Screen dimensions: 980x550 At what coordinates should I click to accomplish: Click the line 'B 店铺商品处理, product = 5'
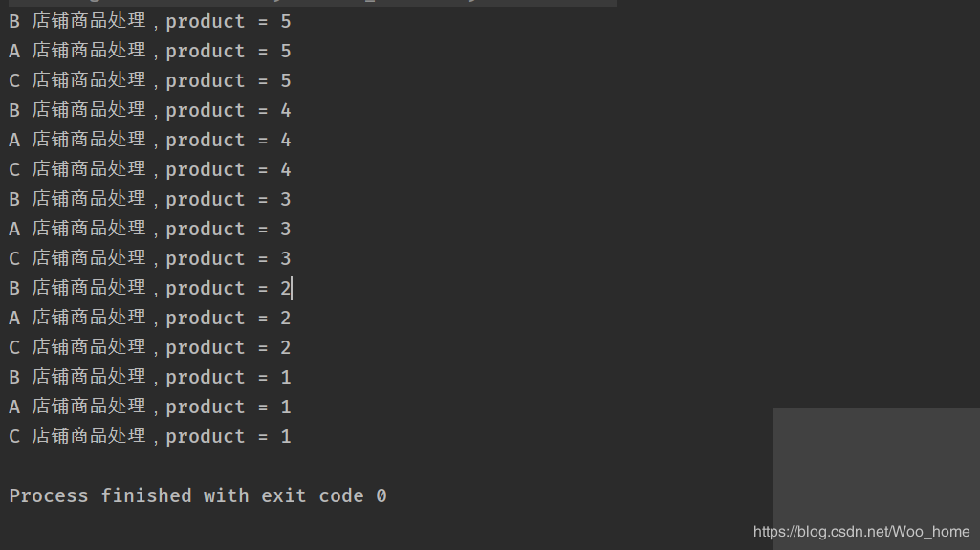pos(150,21)
